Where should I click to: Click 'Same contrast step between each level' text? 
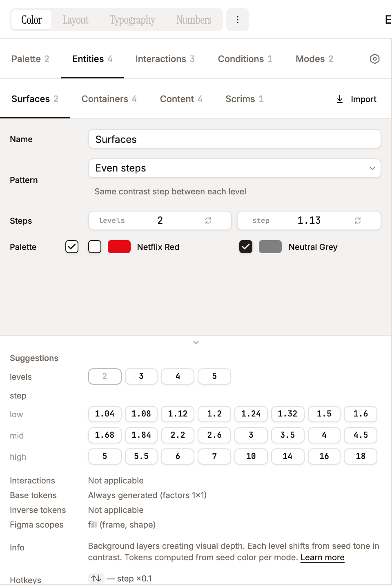[170, 192]
